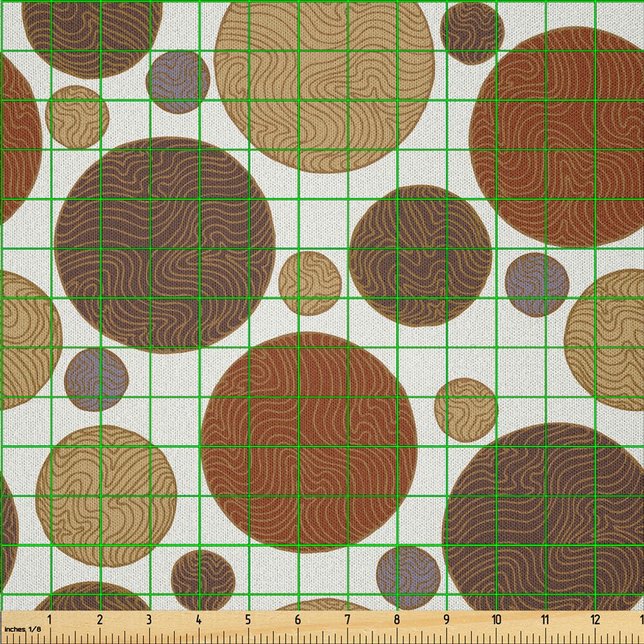Select the number 10 on the ruler
644x644 pixels.
tap(496, 619)
